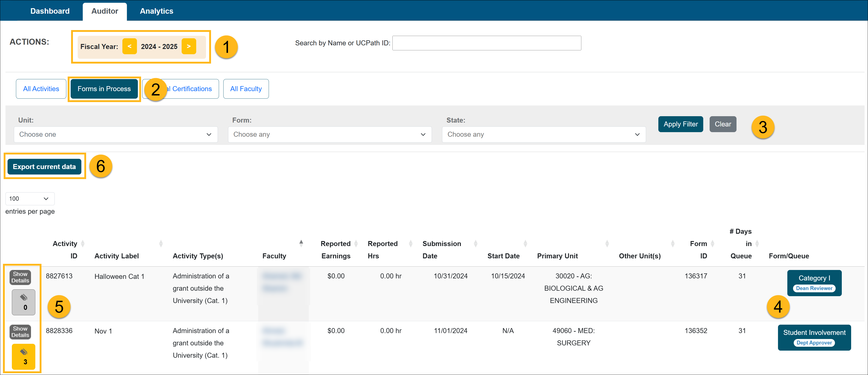Sort by Reported Hrs column arrows
This screenshot has width=868, height=375.
pos(411,244)
